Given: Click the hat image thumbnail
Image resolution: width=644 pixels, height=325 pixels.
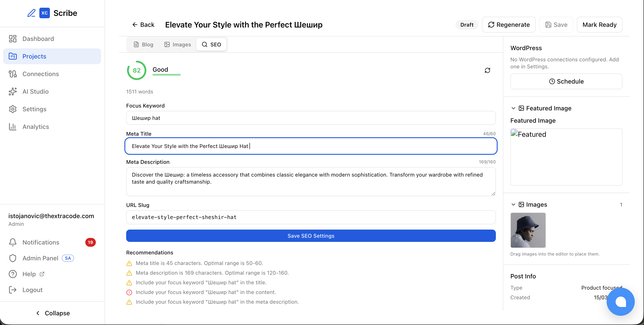Looking at the screenshot, I should coord(528,230).
